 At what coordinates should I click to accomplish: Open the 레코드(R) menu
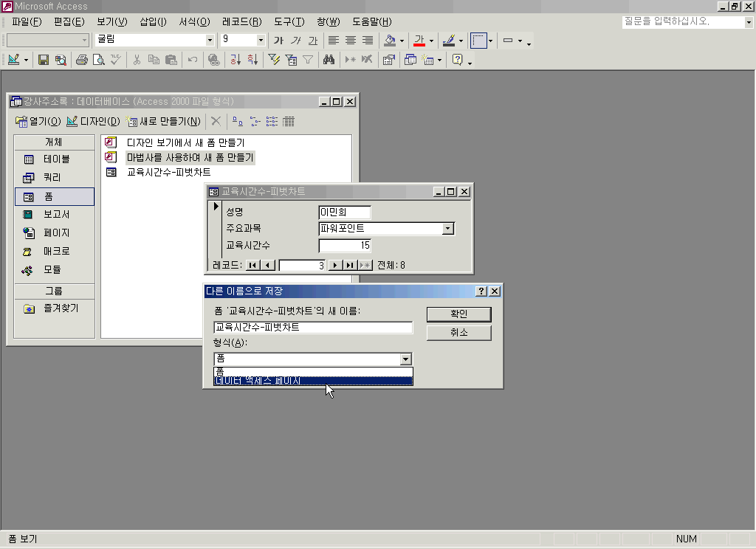[241, 21]
